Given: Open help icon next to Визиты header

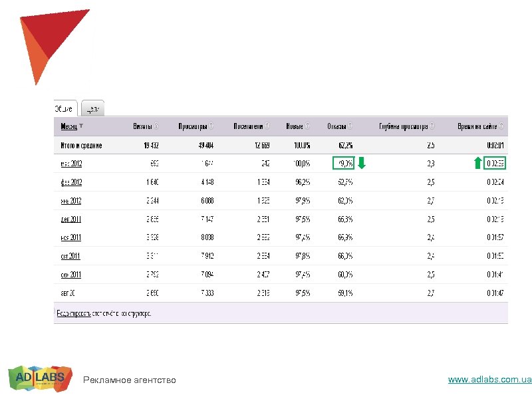Looking at the screenshot, I should click(x=156, y=126).
